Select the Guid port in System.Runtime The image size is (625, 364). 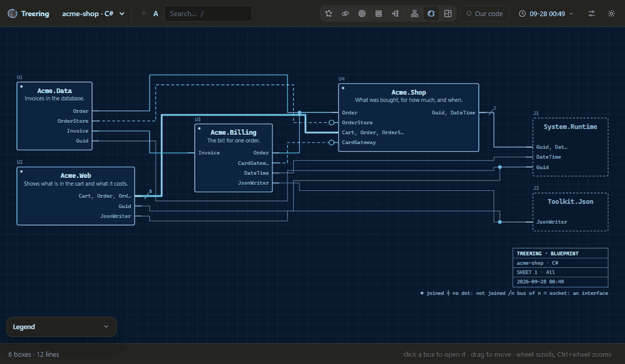pos(542,167)
